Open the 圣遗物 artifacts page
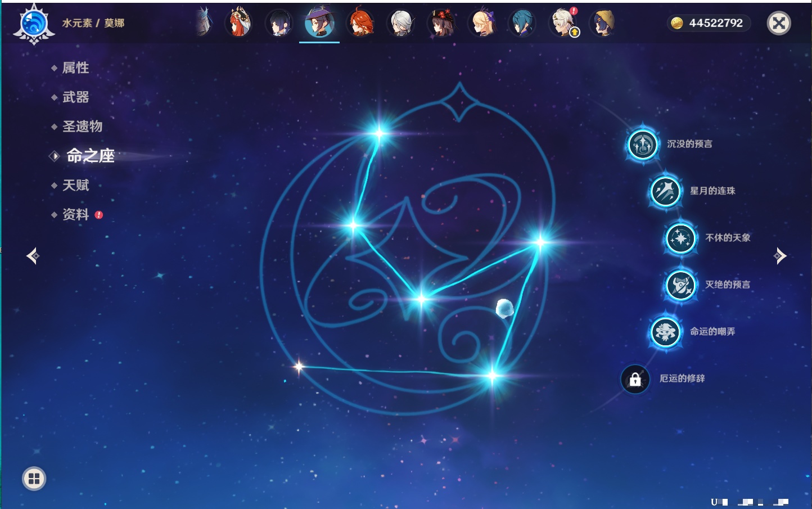The height and width of the screenshot is (509, 812). pyautogui.click(x=82, y=127)
